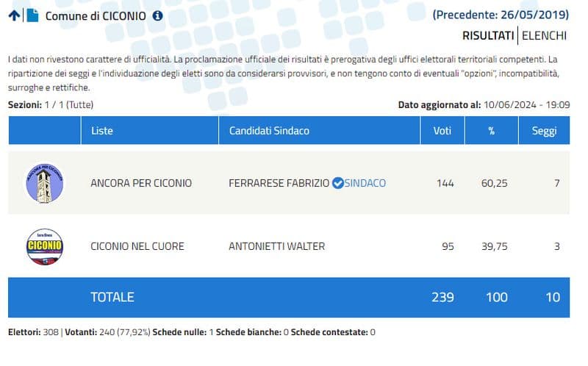
Task: Click the SINDACO label
Action: [x=365, y=183]
